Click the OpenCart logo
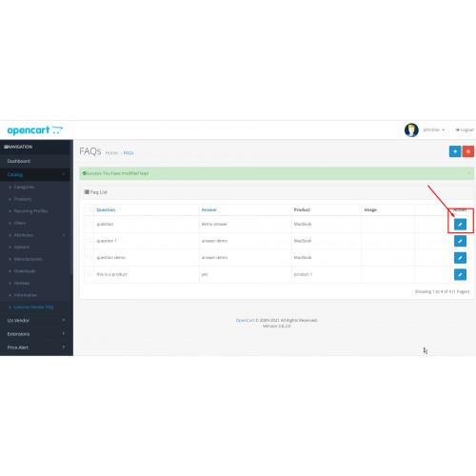This screenshot has width=476, height=476. pyautogui.click(x=35, y=130)
